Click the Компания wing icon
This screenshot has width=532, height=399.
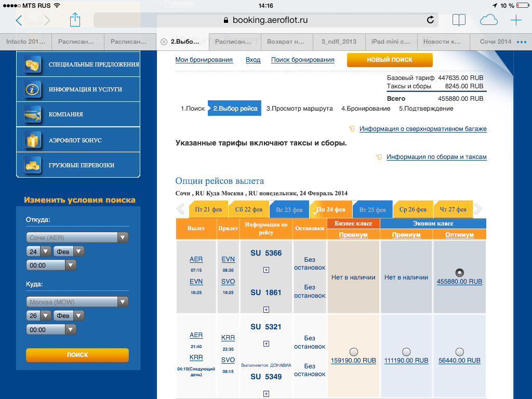33,114
